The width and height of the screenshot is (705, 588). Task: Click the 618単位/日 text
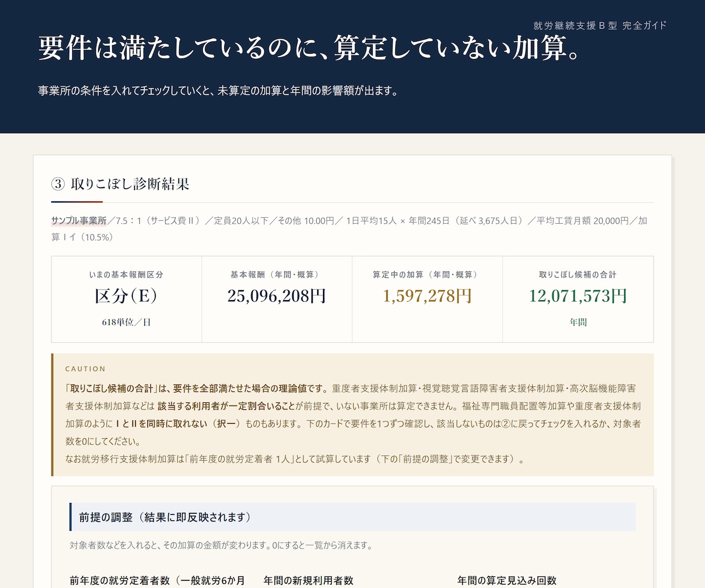pos(127,322)
